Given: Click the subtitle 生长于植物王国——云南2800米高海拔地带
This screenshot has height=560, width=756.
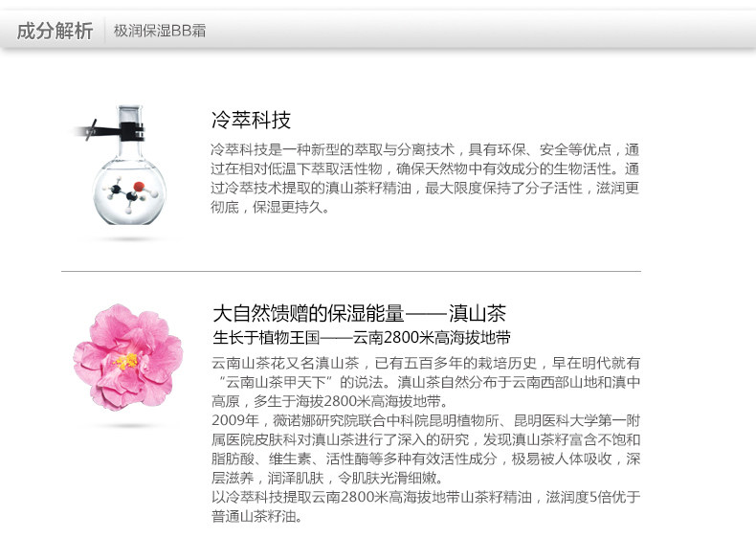Looking at the screenshot, I should (362, 337).
